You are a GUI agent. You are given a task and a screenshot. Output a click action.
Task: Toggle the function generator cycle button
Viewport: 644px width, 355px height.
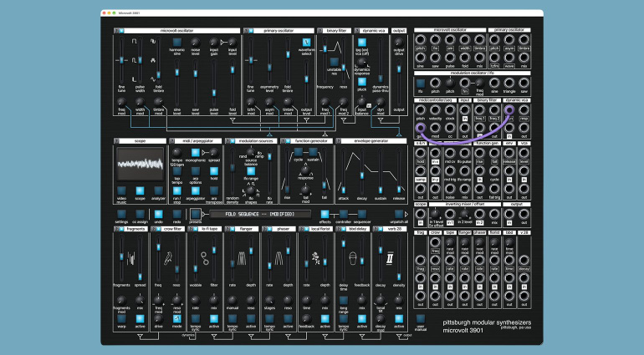(299, 152)
